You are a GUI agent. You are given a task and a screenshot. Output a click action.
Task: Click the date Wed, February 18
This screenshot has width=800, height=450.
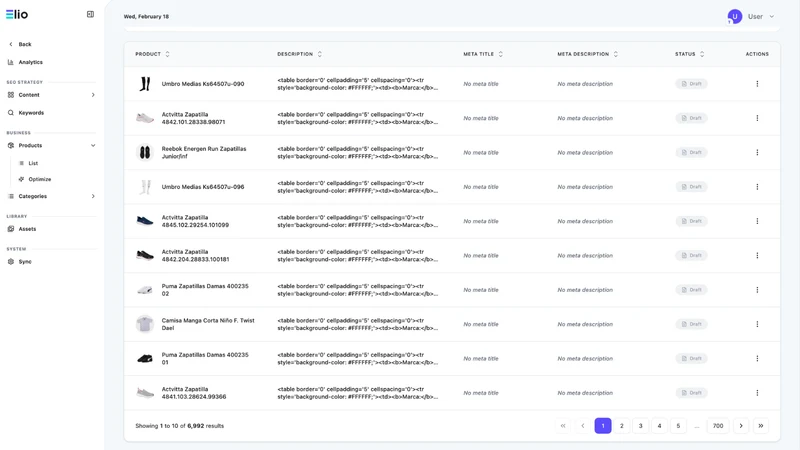[x=146, y=16]
